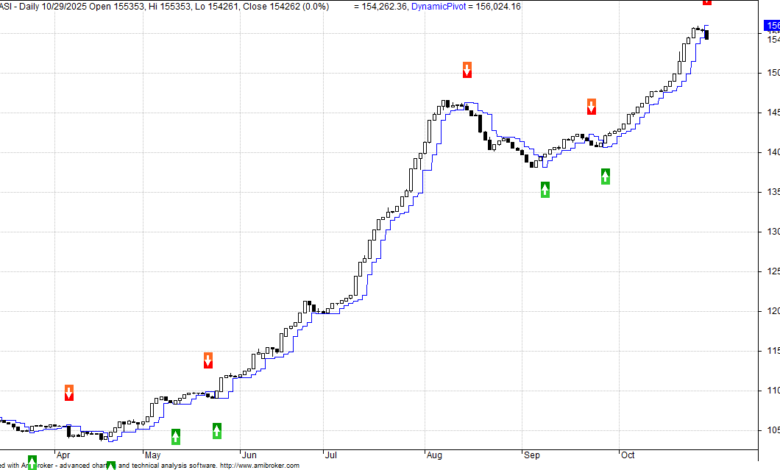Click the Daily 10/29/2025 date in title
The width and height of the screenshot is (780, 470).
(x=50, y=6)
